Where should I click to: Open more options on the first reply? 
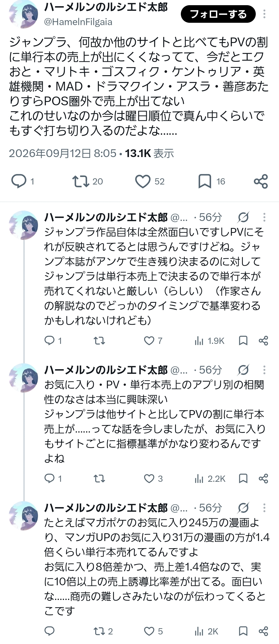point(264,217)
